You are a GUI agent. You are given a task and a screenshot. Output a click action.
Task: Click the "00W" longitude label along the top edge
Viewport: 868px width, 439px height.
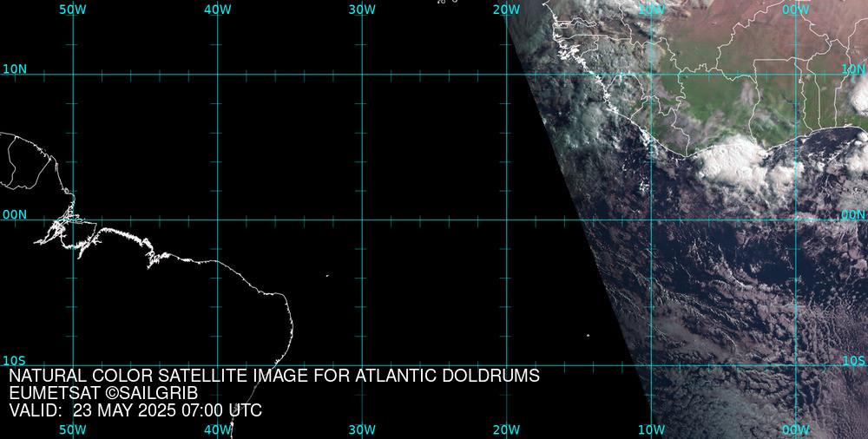point(796,10)
